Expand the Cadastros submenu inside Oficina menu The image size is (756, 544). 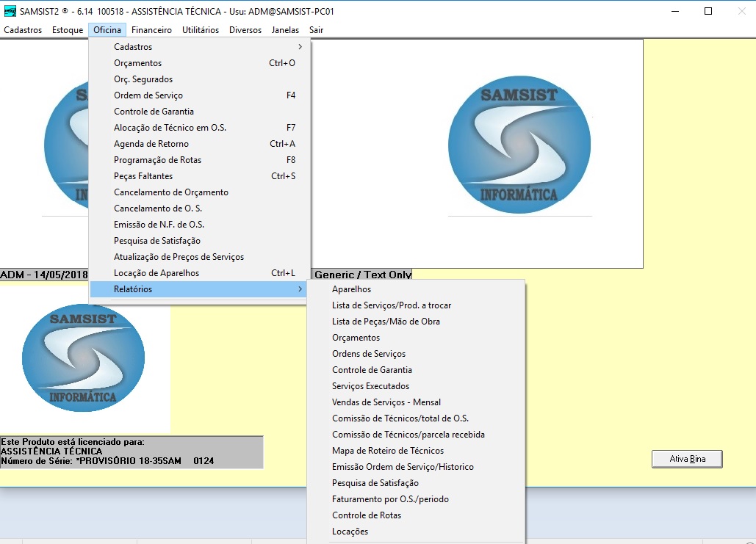198,47
